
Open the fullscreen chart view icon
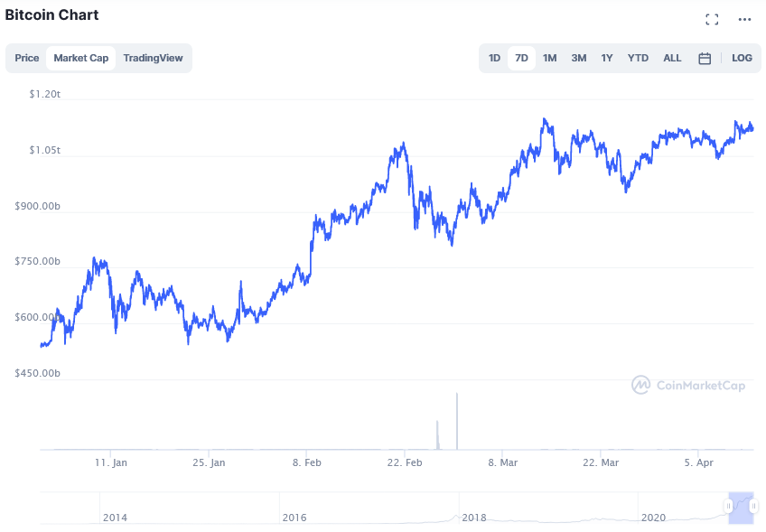[712, 20]
